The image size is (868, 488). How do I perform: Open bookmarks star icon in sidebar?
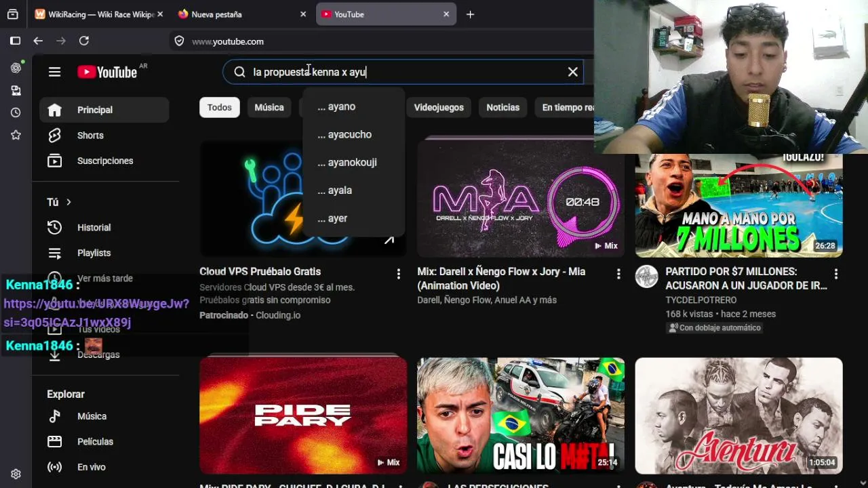[x=16, y=135]
